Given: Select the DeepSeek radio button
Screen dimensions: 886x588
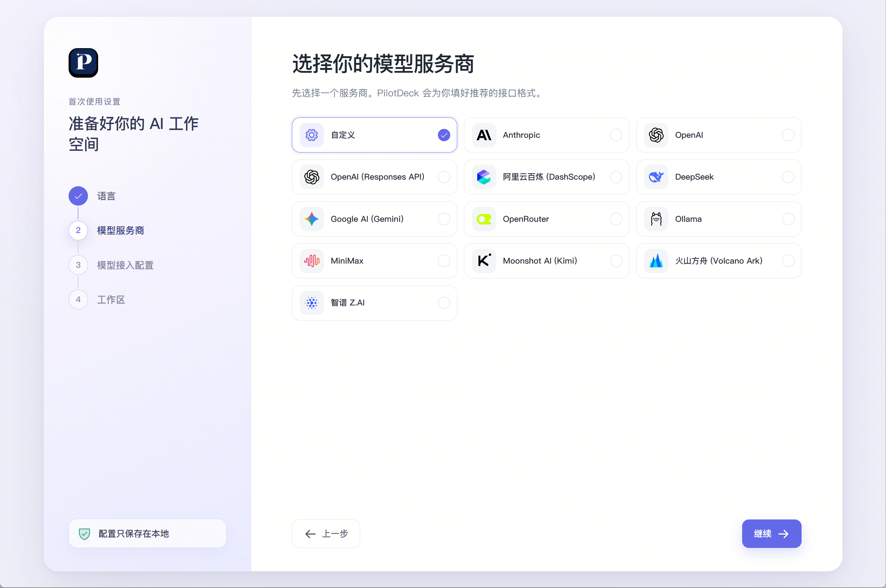Looking at the screenshot, I should tap(788, 177).
